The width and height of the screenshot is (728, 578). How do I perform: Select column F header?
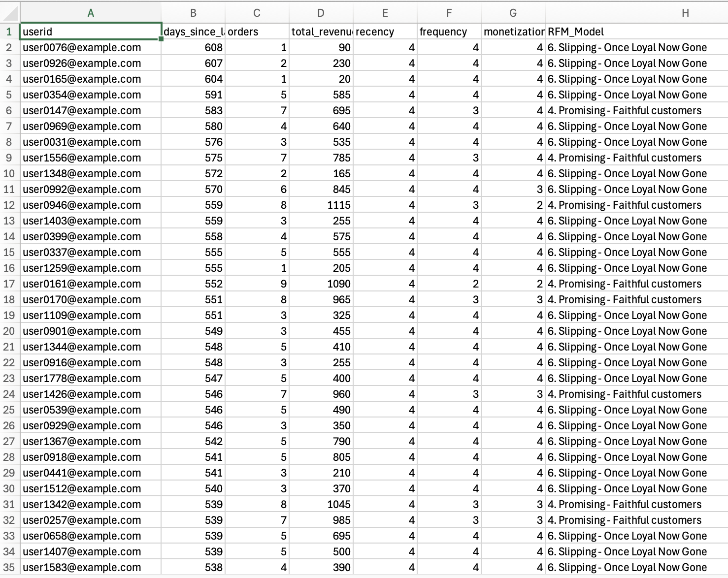pyautogui.click(x=449, y=13)
